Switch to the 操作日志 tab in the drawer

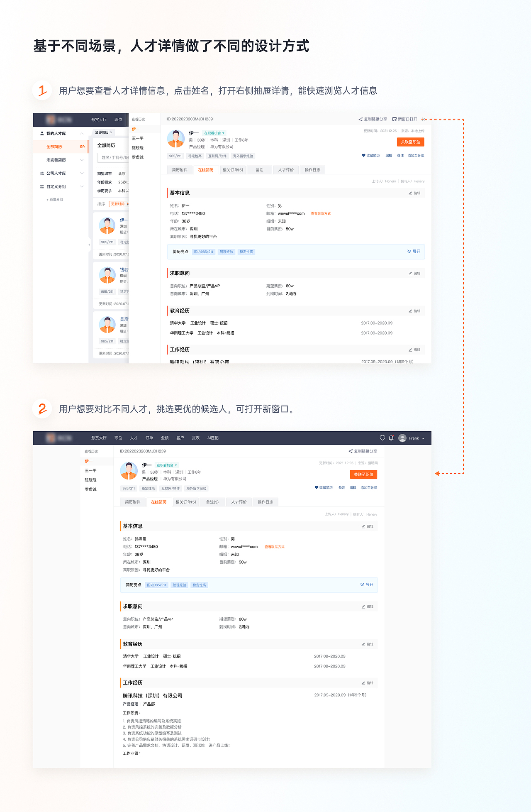pos(312,170)
